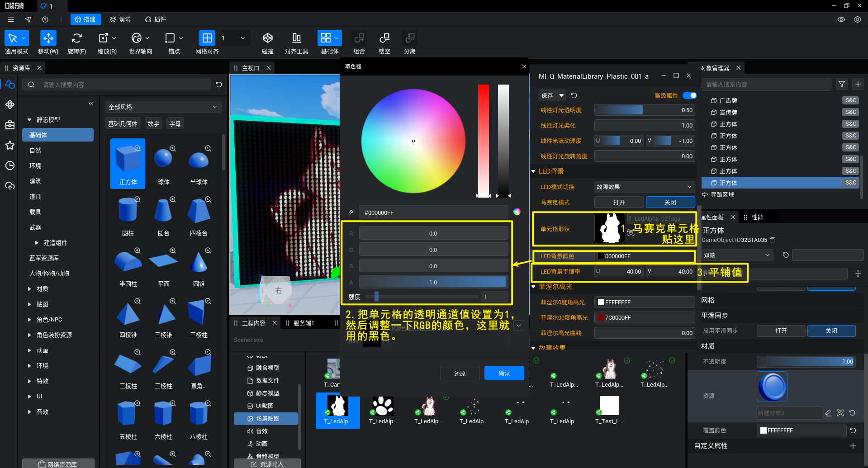Set 启用平滑同步 to 关闭

pos(831,331)
